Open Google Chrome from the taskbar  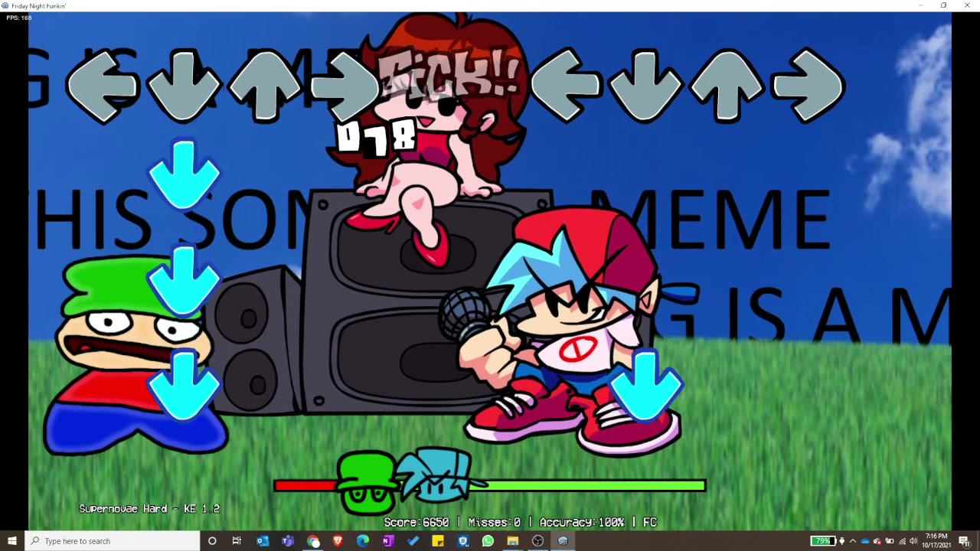tap(313, 541)
